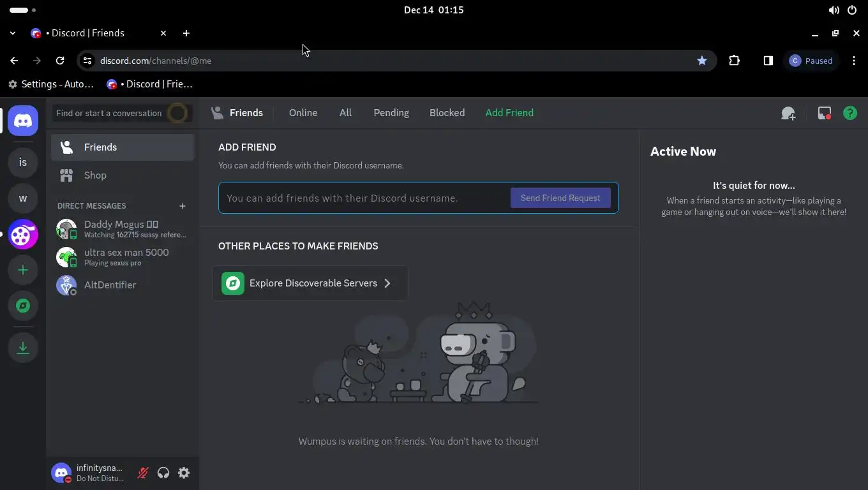Click the "Active Now" heading
Screen dimensions: 868x490
pos(683,152)
